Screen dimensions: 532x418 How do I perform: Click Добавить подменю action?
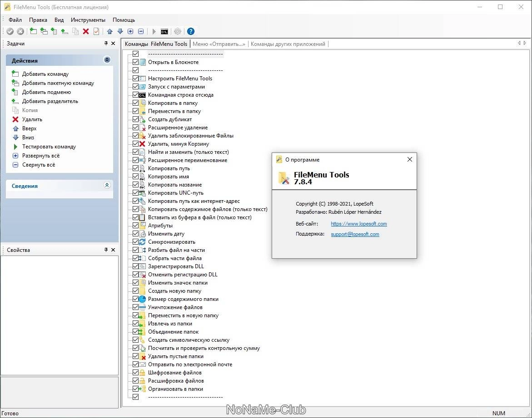(46, 92)
